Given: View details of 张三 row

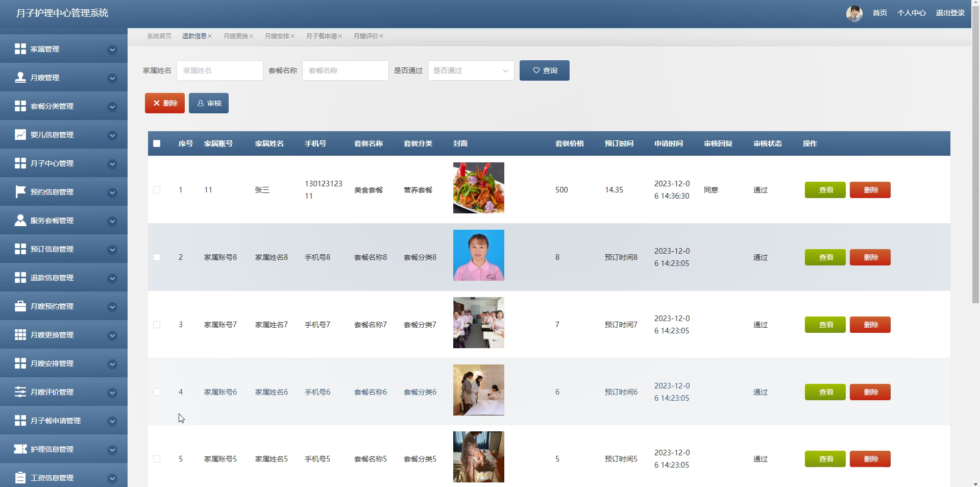Looking at the screenshot, I should pyautogui.click(x=825, y=190).
